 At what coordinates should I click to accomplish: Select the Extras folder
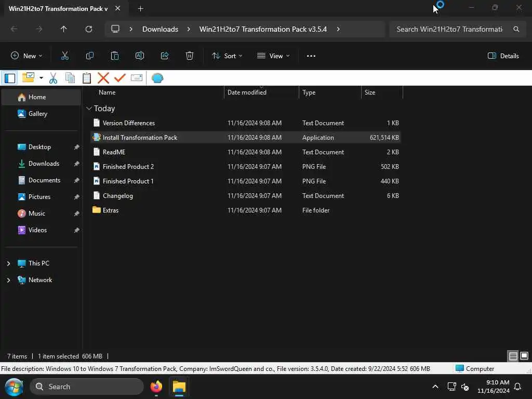(246, 210)
